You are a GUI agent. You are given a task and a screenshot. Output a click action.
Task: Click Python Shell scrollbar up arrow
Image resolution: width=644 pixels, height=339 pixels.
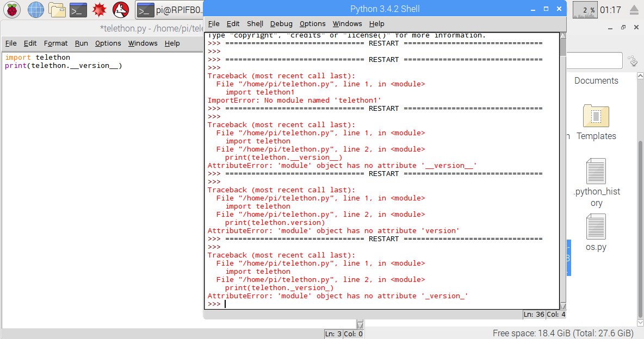562,36
